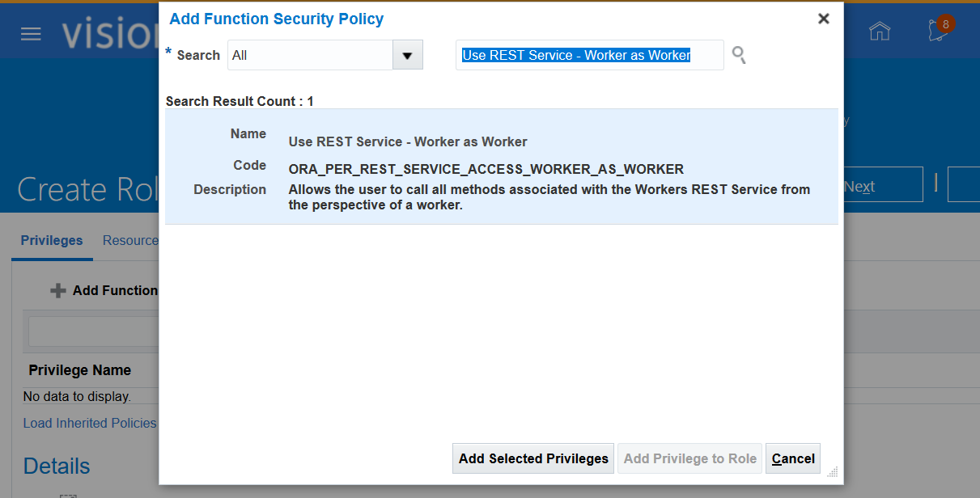Switch to the Resource tab

(x=130, y=240)
